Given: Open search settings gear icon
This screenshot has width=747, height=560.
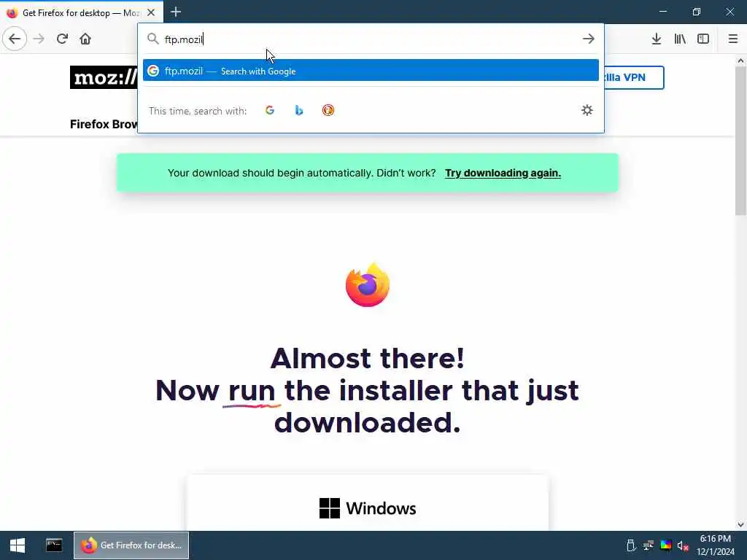Looking at the screenshot, I should 587,111.
